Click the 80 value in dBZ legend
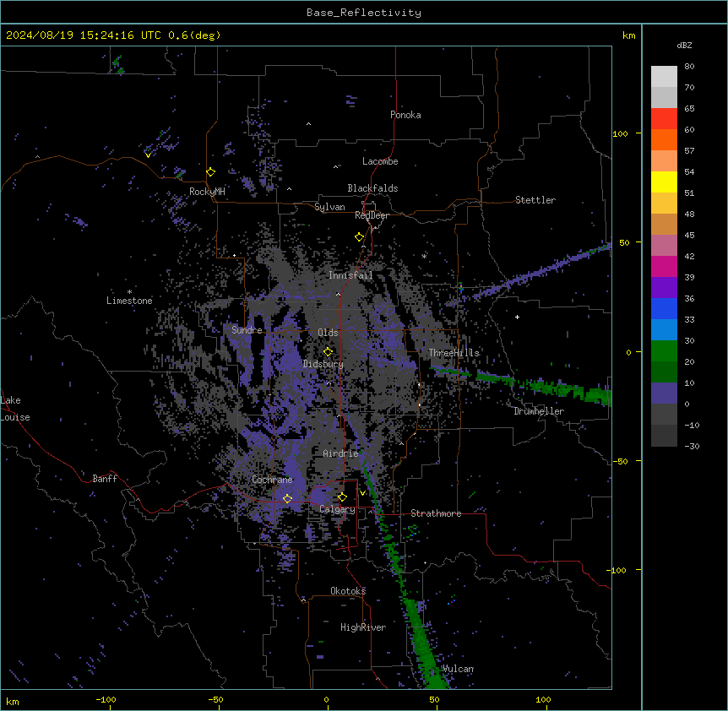This screenshot has height=711, width=728. pos(689,67)
